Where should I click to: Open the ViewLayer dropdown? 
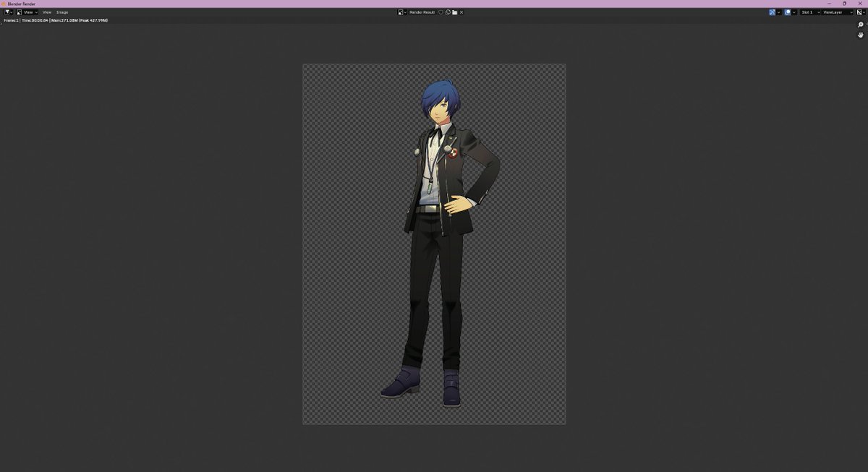[x=838, y=12]
